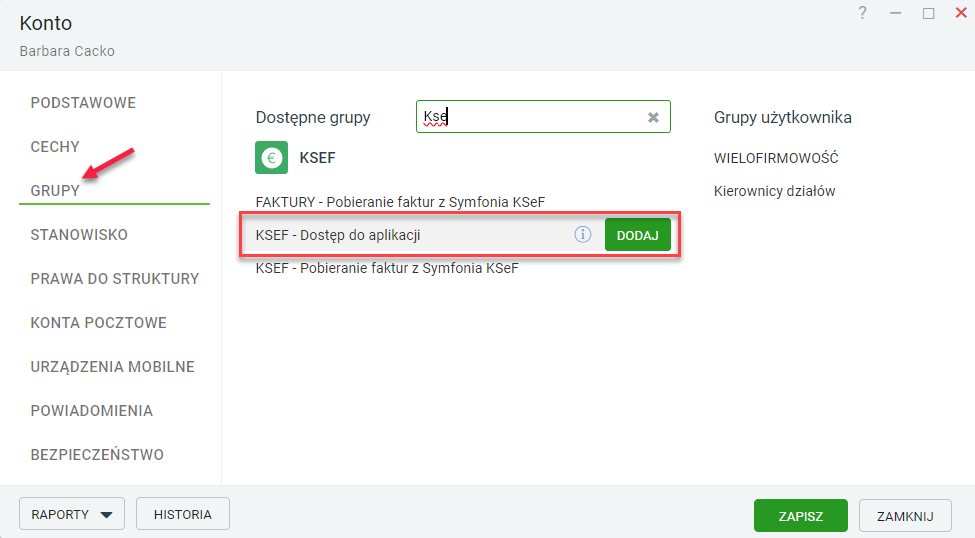The height and width of the screenshot is (538, 975).
Task: Click the group search input field
Action: click(x=530, y=117)
